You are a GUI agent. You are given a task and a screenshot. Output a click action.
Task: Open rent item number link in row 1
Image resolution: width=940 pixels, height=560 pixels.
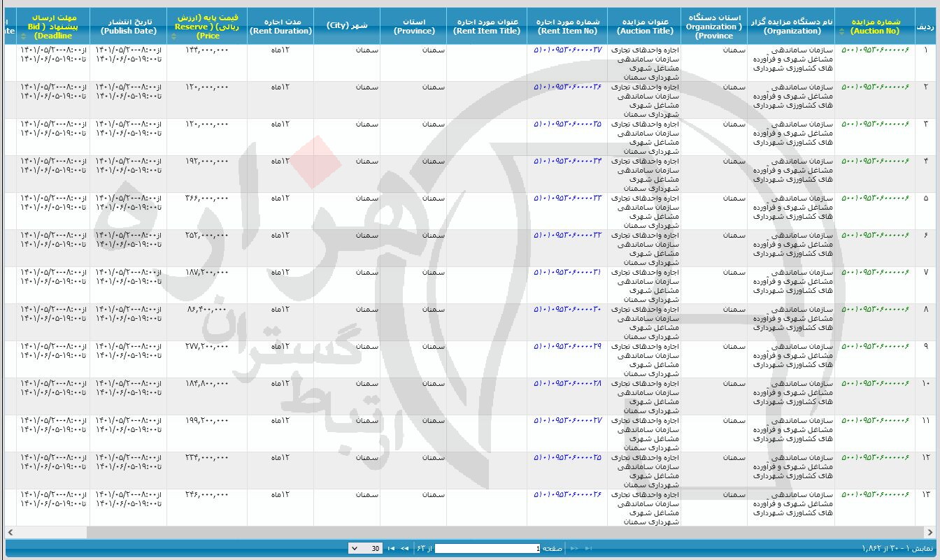pyautogui.click(x=567, y=50)
